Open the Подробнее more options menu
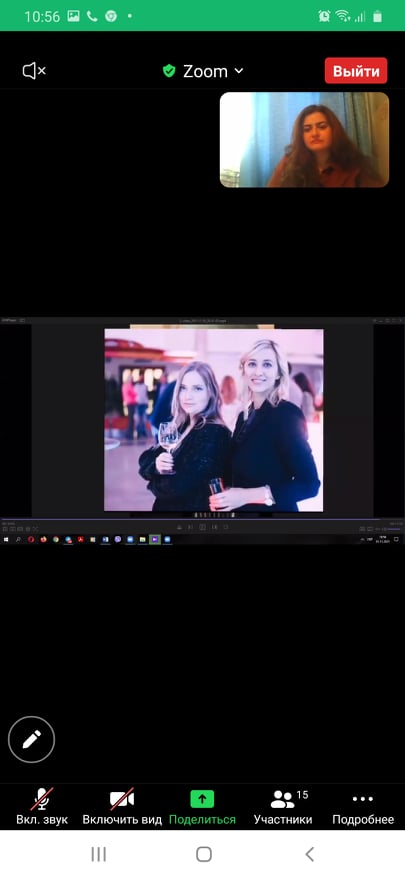The height and width of the screenshot is (878, 405). click(363, 806)
